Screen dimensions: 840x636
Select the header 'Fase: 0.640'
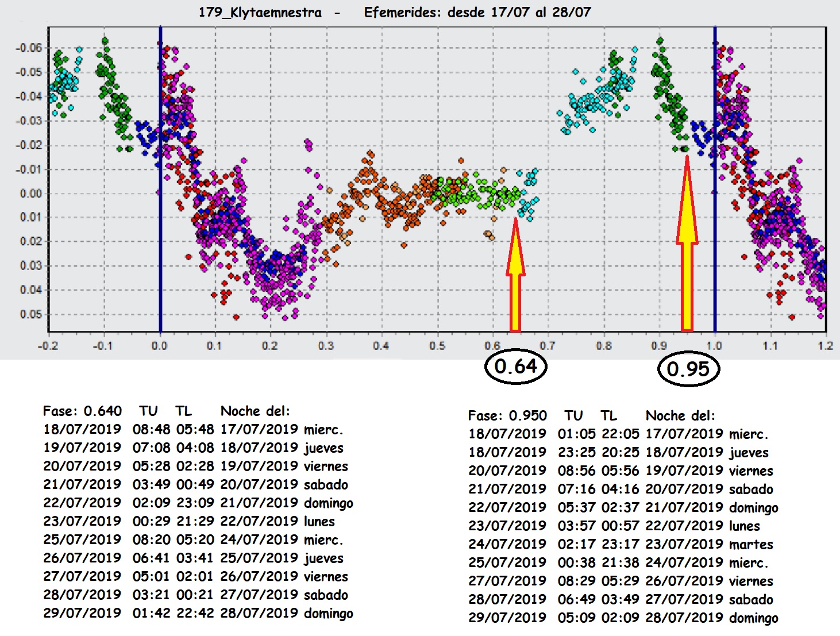pos(82,411)
